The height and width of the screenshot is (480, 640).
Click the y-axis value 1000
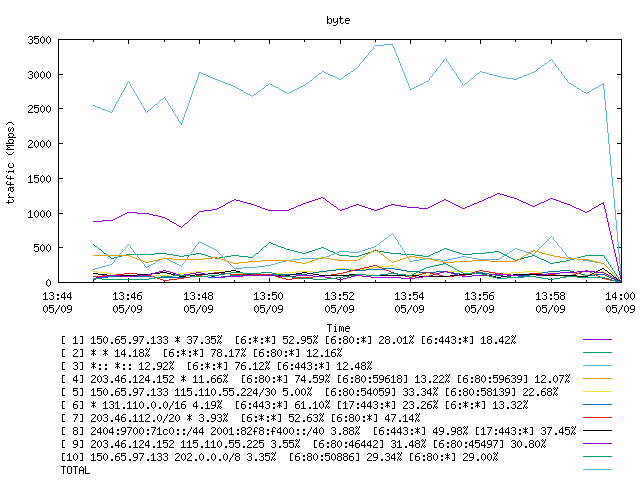coord(39,213)
